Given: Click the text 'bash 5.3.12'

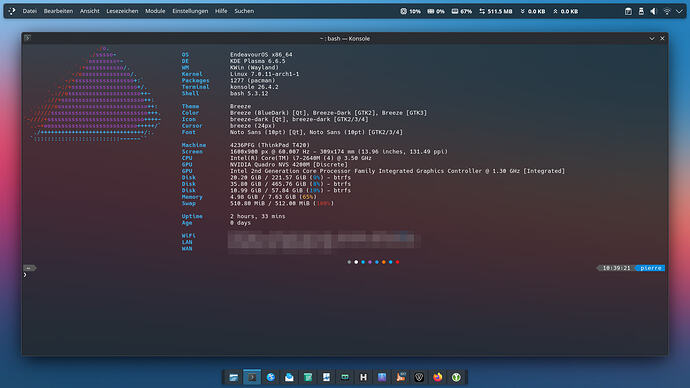Looking at the screenshot, I should pos(249,93).
